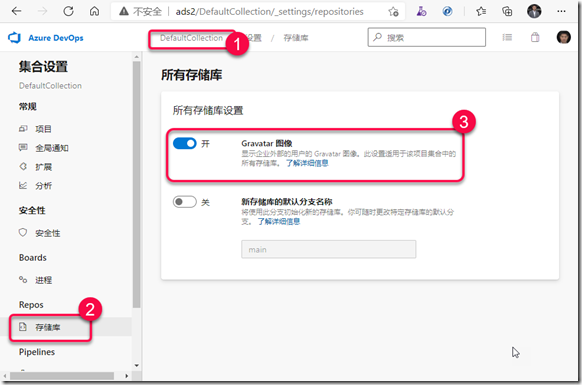The image size is (582, 385).
Task: Open the Azure DevOps user avatar menu
Action: tap(563, 37)
